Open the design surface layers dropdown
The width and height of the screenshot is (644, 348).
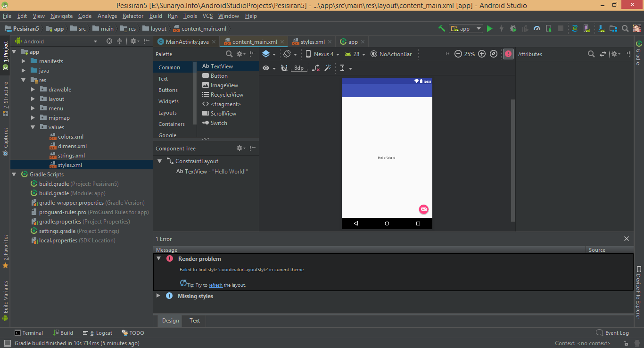[x=269, y=54]
